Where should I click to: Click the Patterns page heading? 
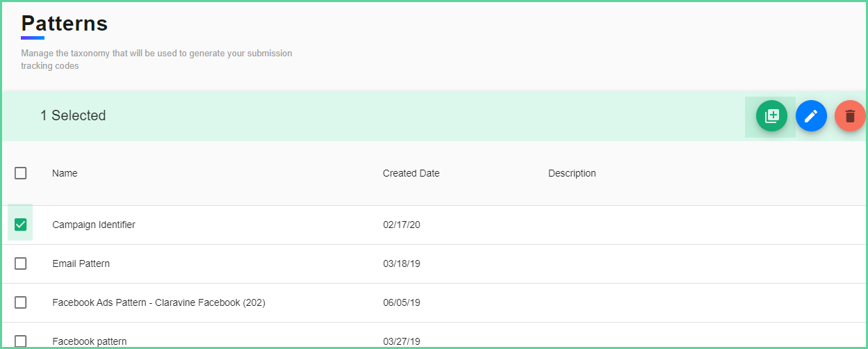coord(65,23)
